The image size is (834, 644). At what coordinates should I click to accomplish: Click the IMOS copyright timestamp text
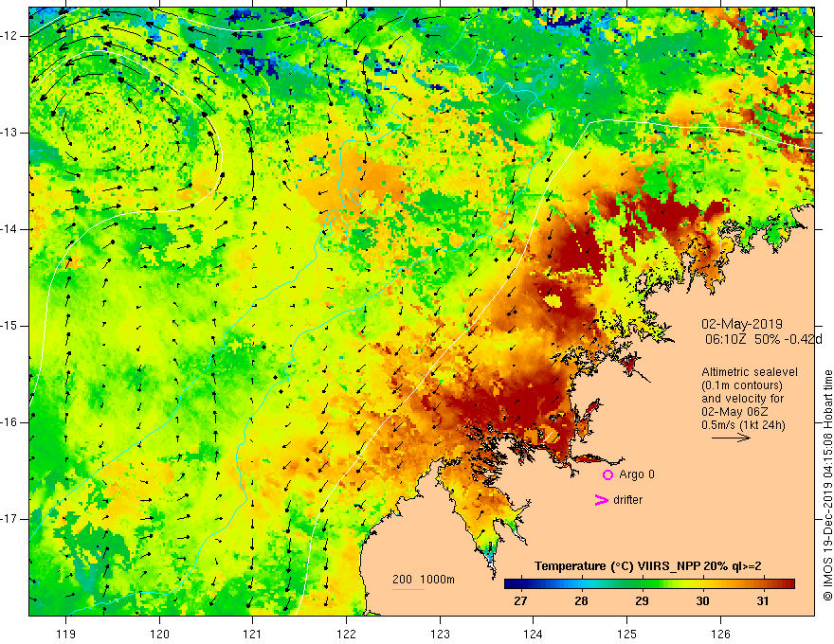click(827, 485)
